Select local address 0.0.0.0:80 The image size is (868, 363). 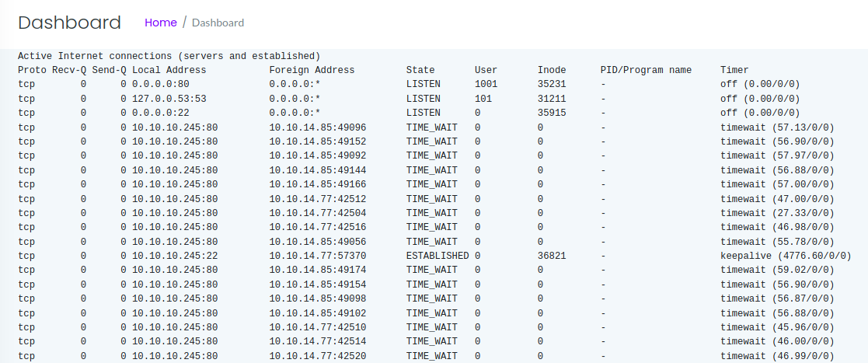click(x=161, y=85)
